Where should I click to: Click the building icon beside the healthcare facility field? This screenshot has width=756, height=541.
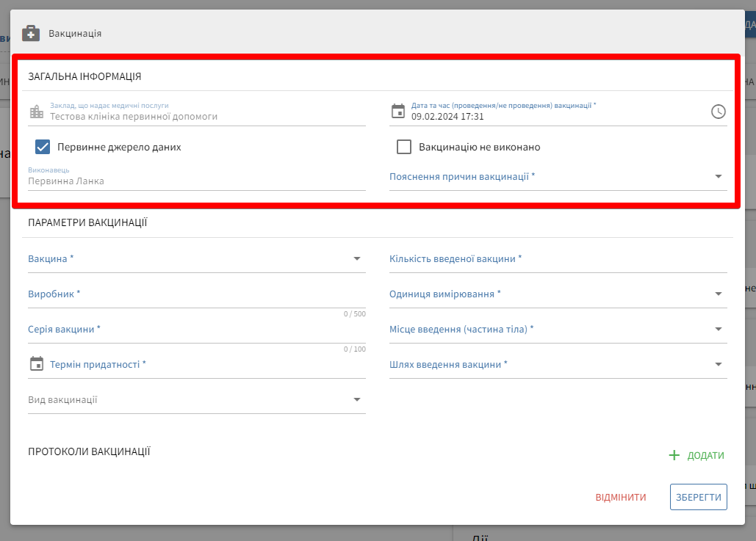point(36,112)
